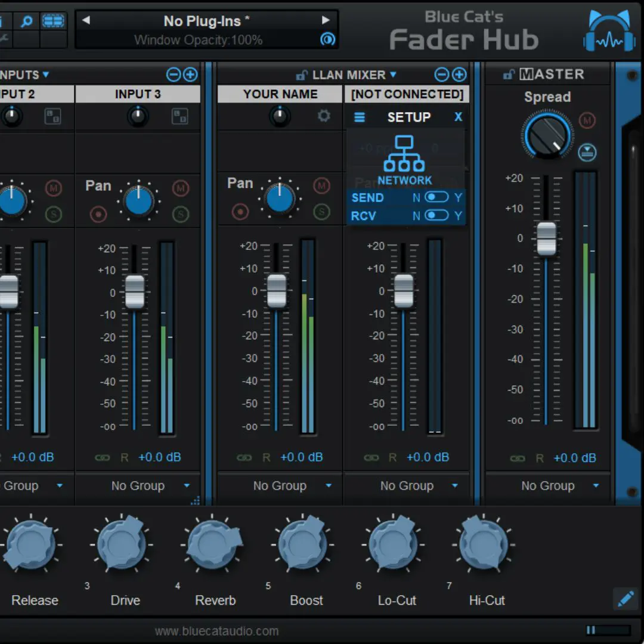Image resolution: width=644 pixels, height=644 pixels.
Task: Click the Master Spread knob
Action: tap(547, 134)
